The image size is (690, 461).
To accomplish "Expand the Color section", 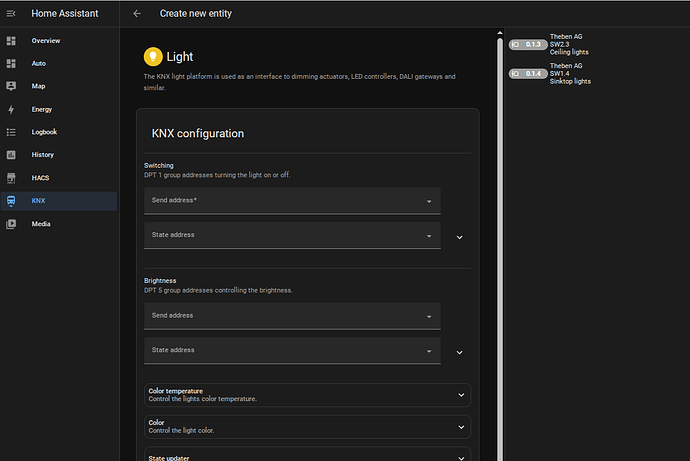I will [308, 427].
